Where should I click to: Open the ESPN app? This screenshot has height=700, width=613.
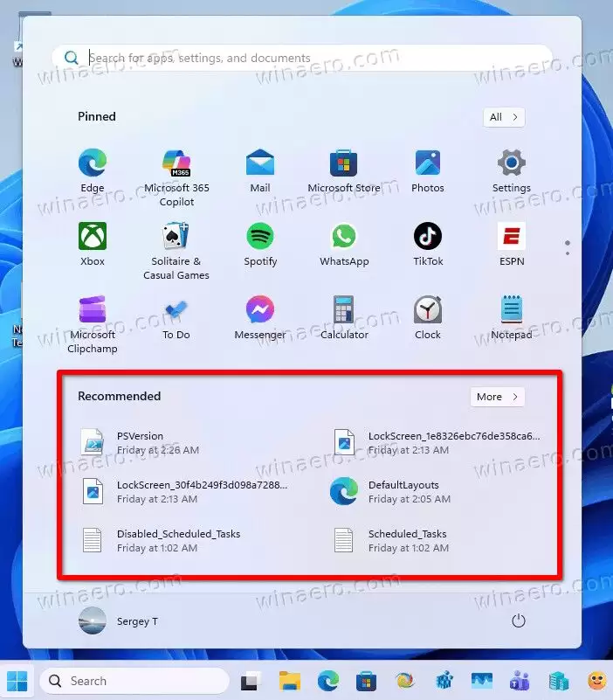tap(512, 244)
